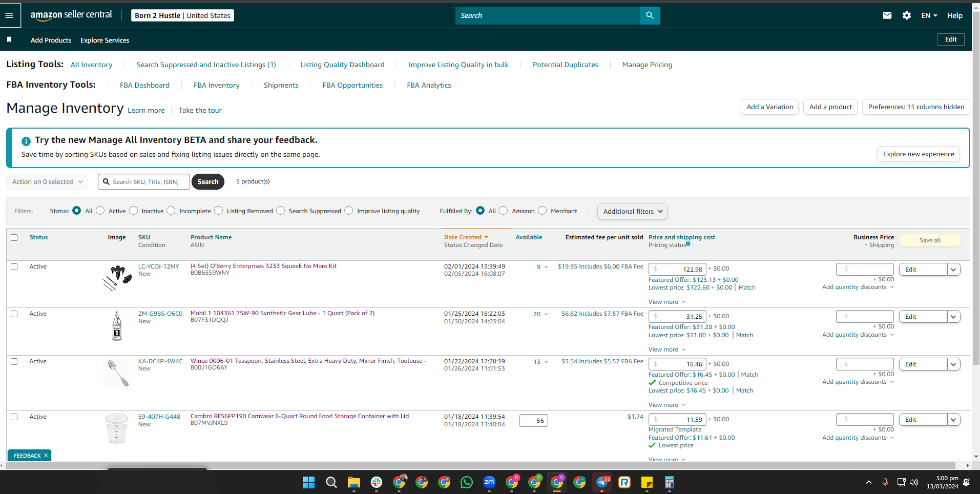Click Match link next to $122.60 price
The image size is (980, 494).
pos(747,287)
